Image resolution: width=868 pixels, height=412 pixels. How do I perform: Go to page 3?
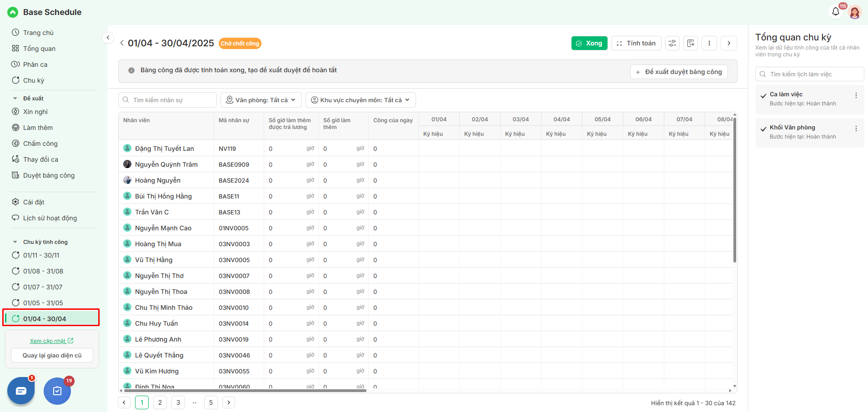coord(178,402)
